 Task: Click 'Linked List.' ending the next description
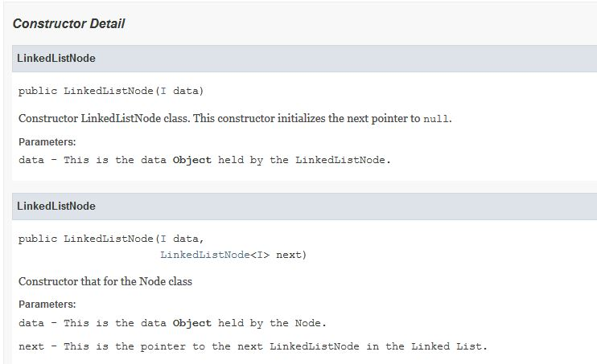pyautogui.click(x=449, y=346)
